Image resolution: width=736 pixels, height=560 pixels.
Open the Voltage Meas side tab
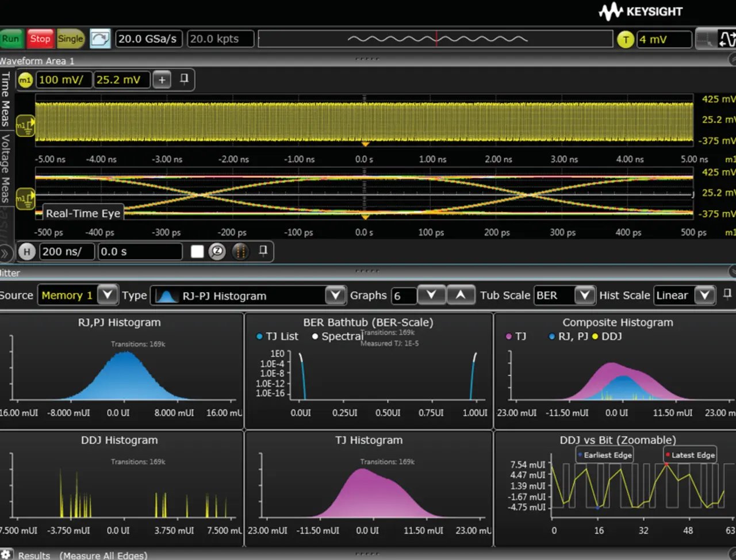[x=6, y=168]
